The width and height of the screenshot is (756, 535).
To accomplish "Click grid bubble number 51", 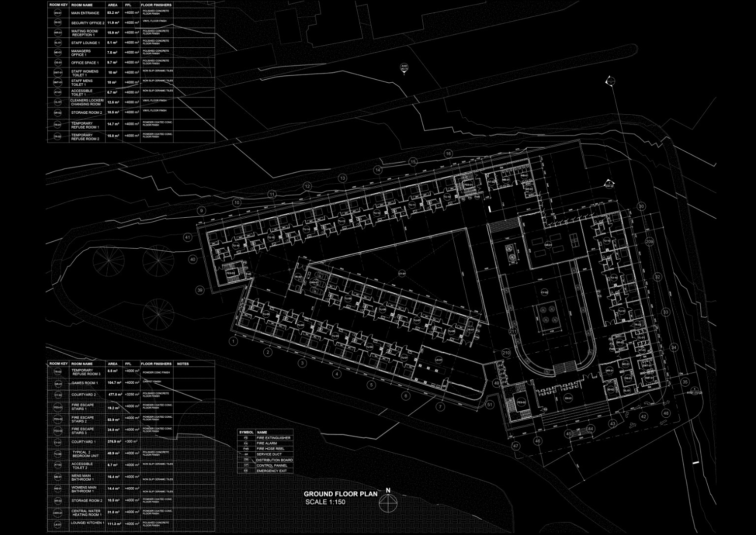I will tap(490, 405).
